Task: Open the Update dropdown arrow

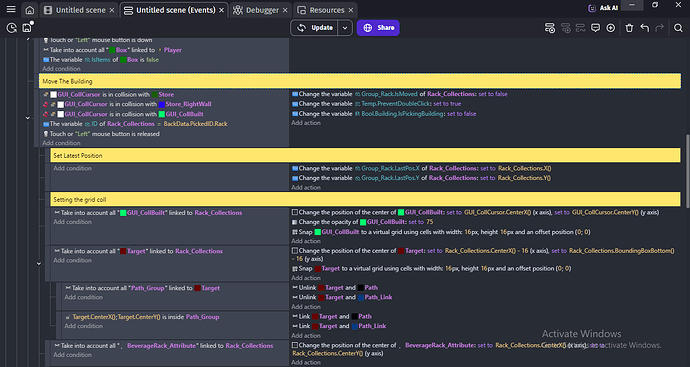Action: click(345, 28)
